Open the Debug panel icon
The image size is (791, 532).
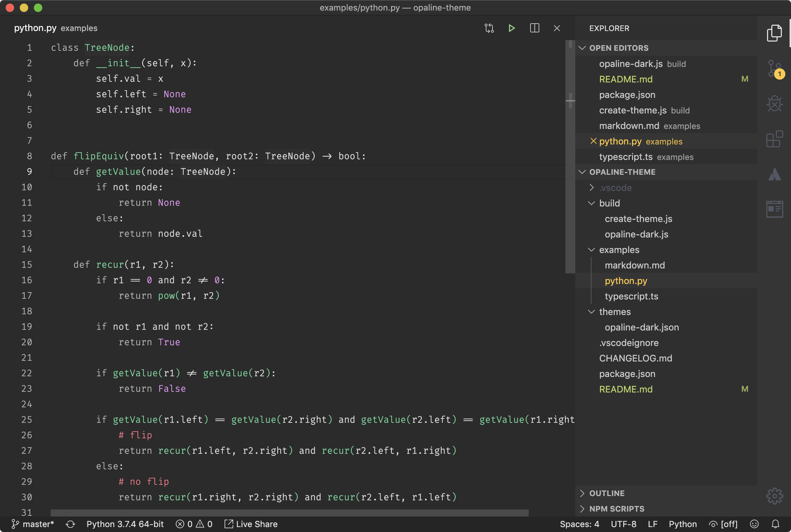pos(774,104)
